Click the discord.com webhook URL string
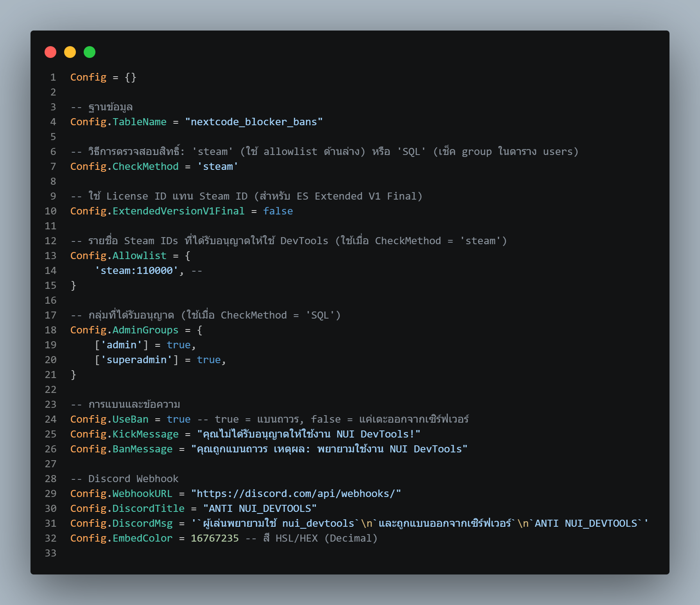 [x=296, y=493]
